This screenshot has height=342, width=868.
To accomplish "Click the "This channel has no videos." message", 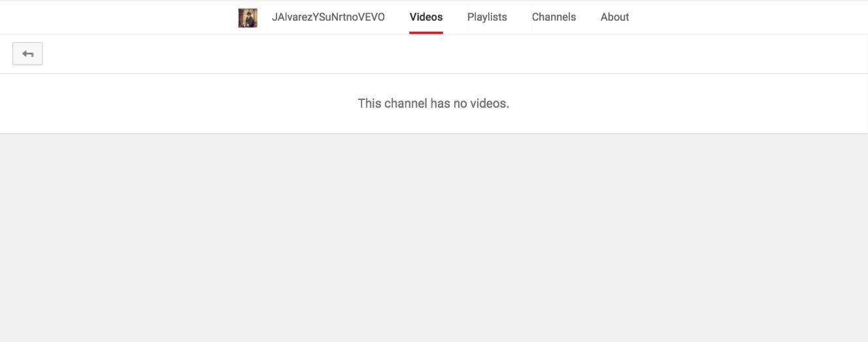I will point(433,103).
